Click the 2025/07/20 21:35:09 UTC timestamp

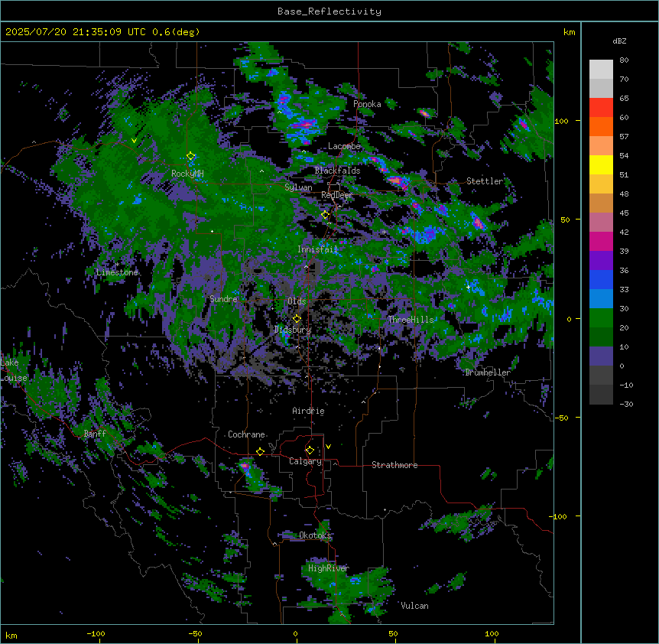click(76, 32)
